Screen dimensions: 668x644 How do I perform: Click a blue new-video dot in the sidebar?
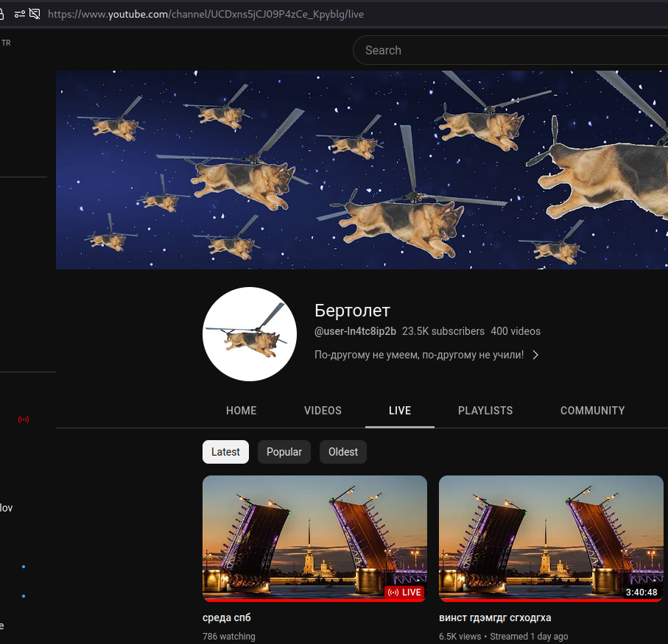[23, 567]
